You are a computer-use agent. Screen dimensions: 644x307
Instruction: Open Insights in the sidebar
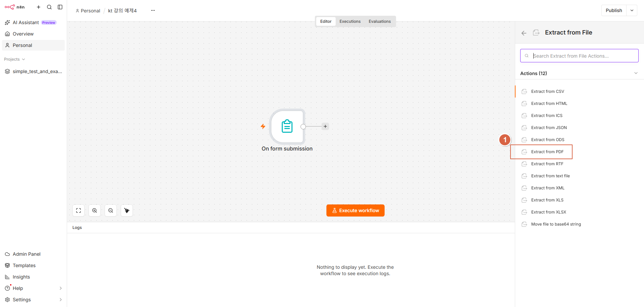[x=33, y=277]
